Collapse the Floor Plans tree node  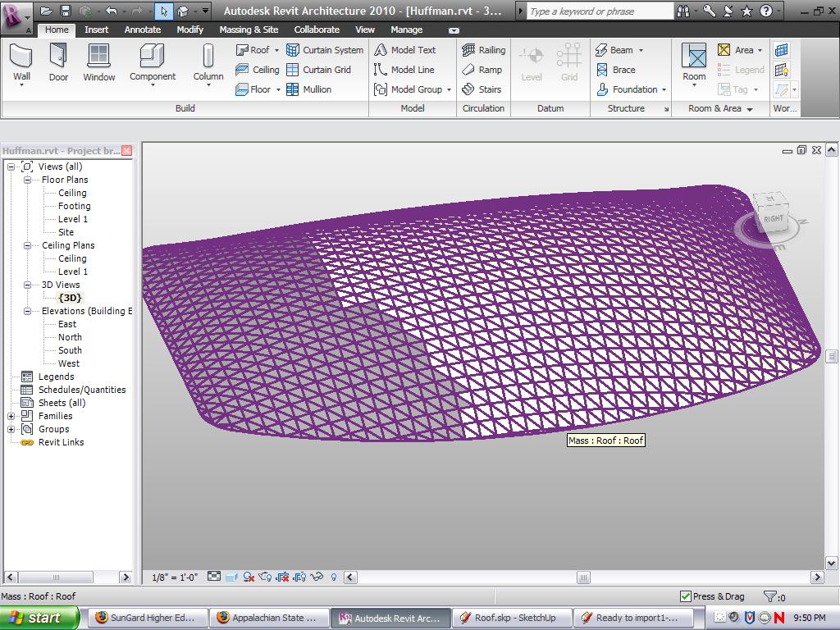coord(28,180)
